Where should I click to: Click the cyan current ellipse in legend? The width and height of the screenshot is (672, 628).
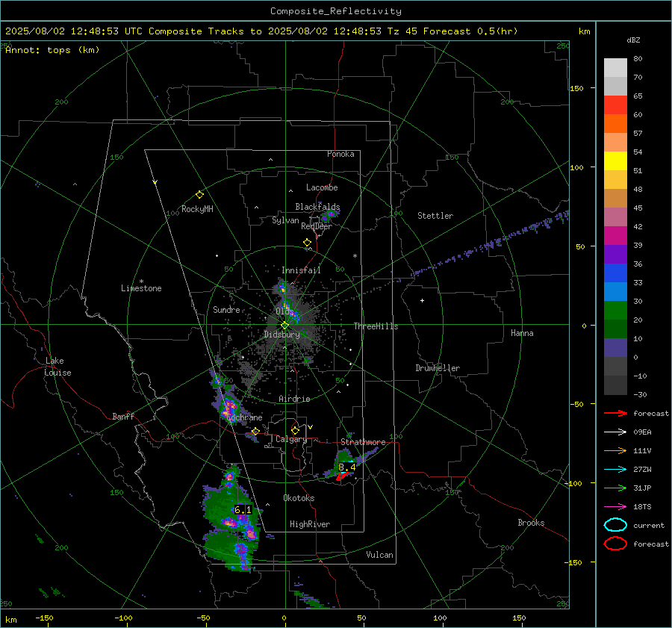tap(615, 525)
